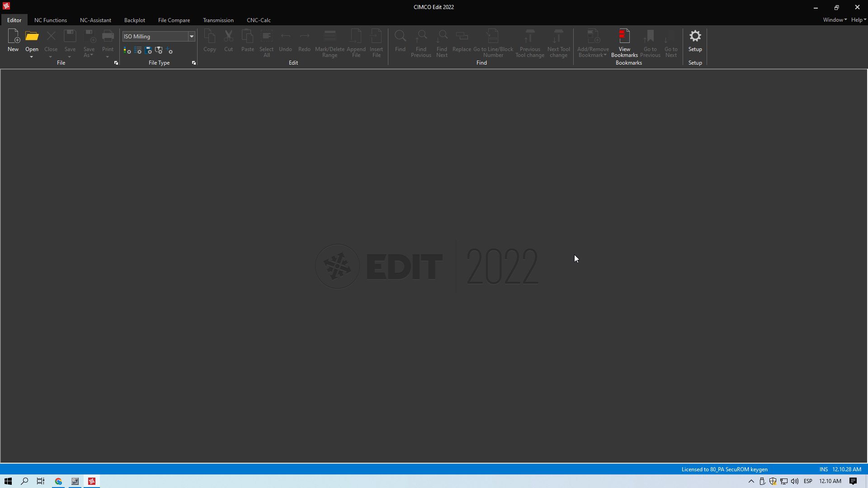Show View Bookmarks panel
868x488 pixels.
click(624, 43)
